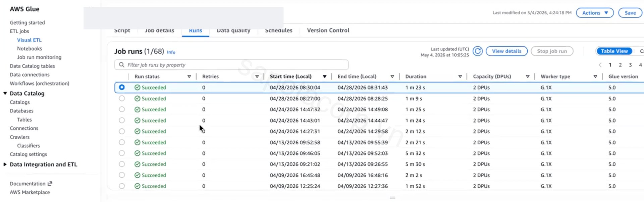Select the 04/24/2026 14:47:32 job run radio

point(122,109)
